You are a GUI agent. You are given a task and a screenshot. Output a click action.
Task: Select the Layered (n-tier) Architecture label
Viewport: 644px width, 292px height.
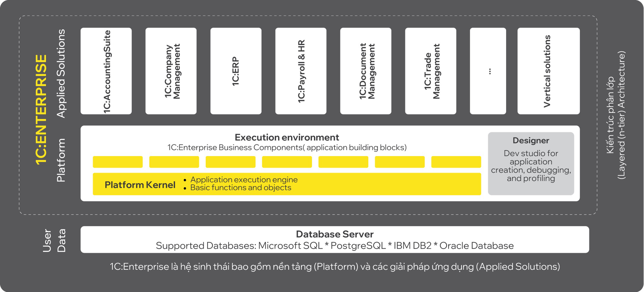[621, 115]
